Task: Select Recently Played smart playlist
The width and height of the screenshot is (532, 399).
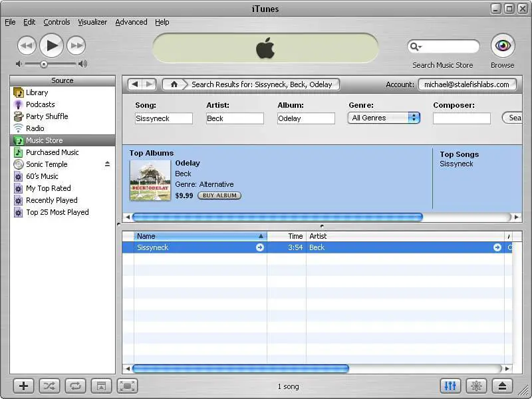Action: click(x=63, y=200)
